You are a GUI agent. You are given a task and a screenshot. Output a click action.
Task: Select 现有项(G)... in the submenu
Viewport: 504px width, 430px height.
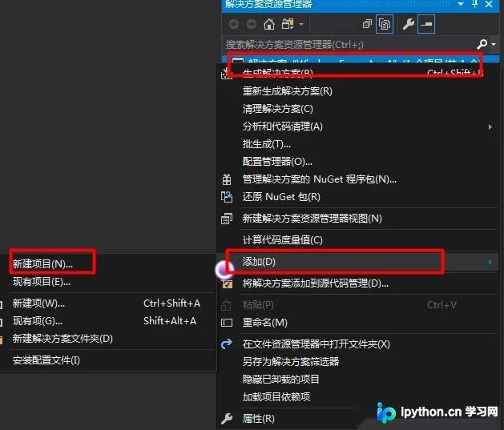[x=38, y=321]
